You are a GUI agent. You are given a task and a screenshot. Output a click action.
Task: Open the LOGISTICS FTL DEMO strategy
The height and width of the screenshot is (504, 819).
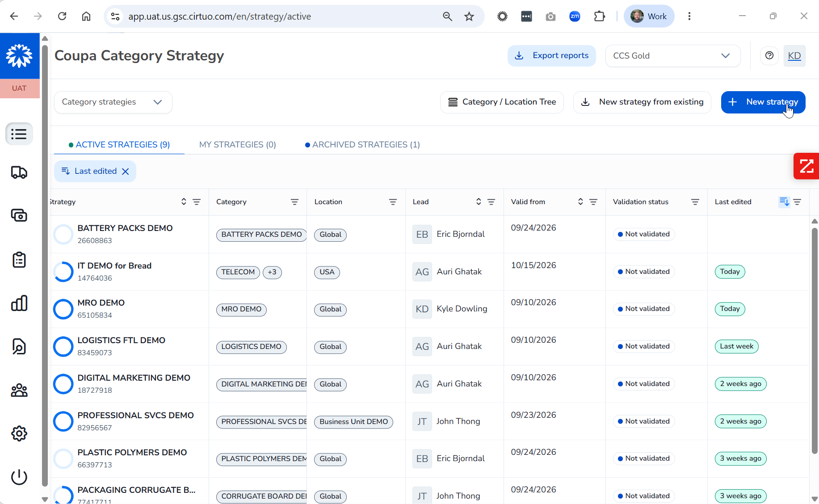coord(122,340)
